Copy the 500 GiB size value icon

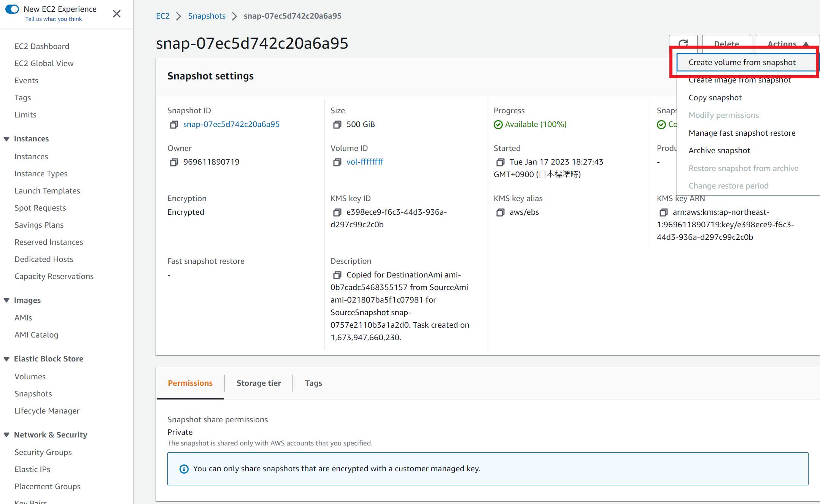coord(337,125)
